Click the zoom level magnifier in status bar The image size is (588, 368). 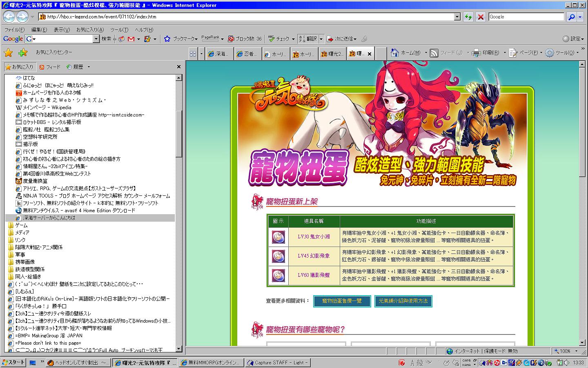[557, 351]
